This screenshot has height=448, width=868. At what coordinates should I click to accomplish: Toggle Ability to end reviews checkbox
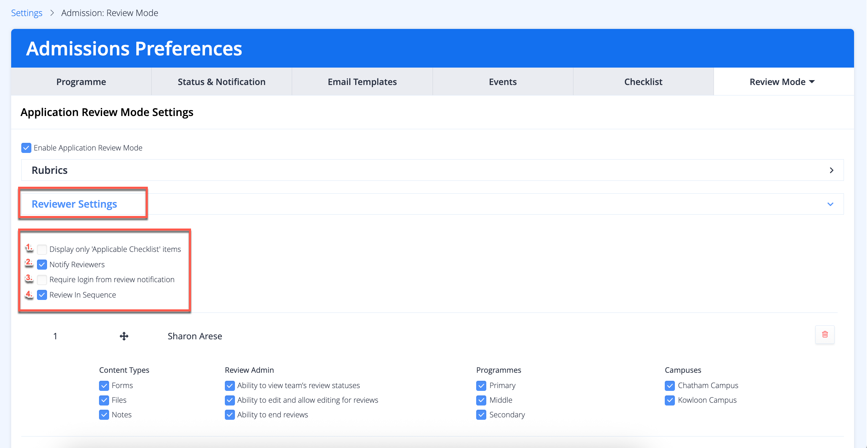[230, 415]
